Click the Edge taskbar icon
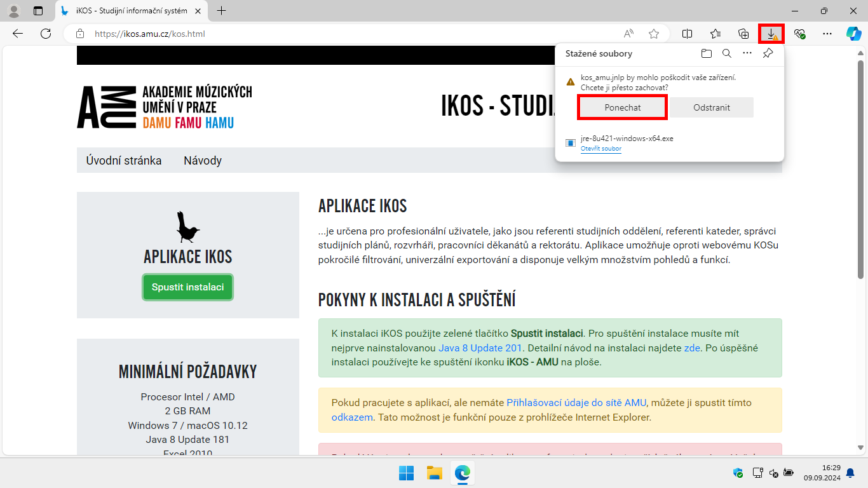Screen dimensions: 868x488 coord(462,473)
